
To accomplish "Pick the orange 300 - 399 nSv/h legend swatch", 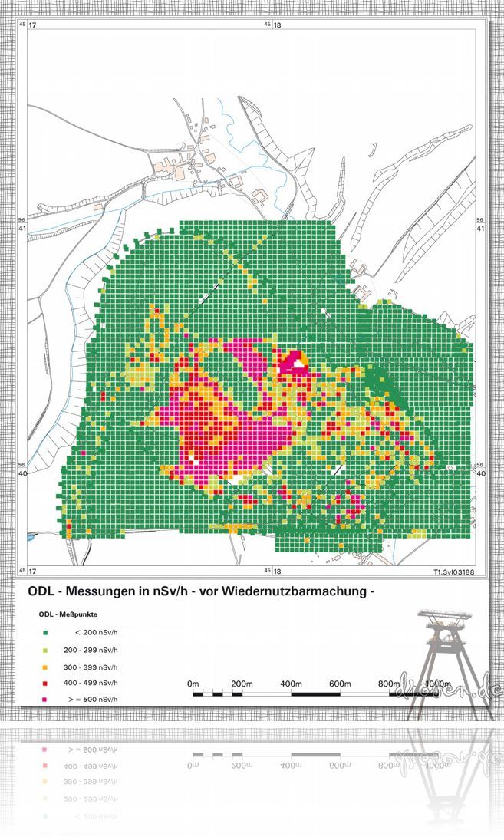I will pyautogui.click(x=45, y=667).
